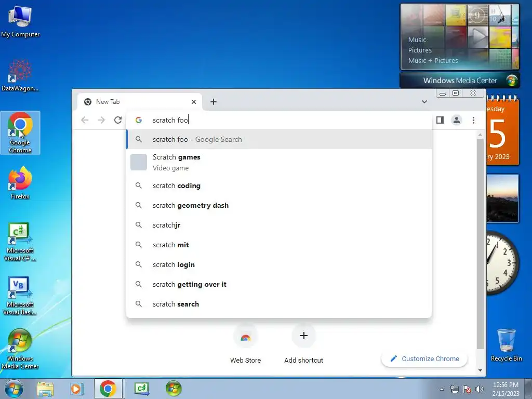Open Chrome side panel icon
The image size is (532, 399).
tap(440, 120)
